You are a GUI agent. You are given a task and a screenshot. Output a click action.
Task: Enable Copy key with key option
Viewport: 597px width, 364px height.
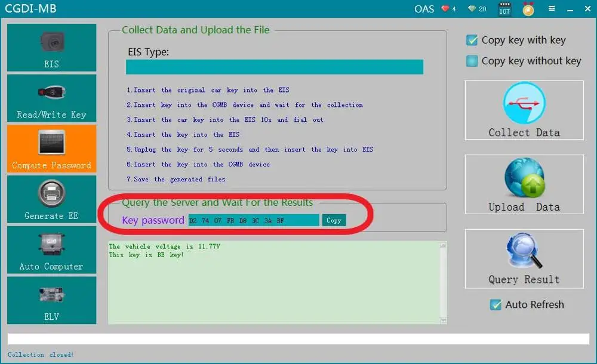[x=472, y=40]
